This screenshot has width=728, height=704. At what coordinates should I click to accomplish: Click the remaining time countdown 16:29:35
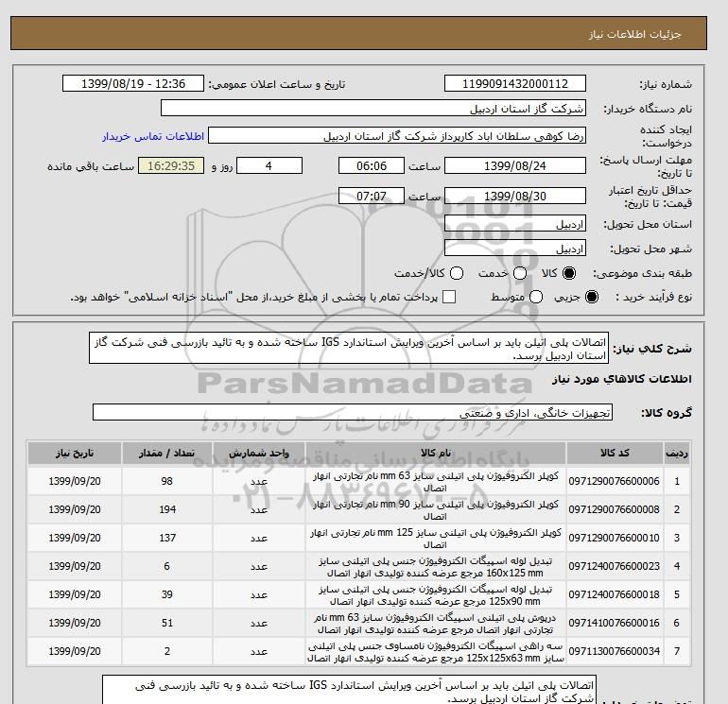tap(171, 165)
